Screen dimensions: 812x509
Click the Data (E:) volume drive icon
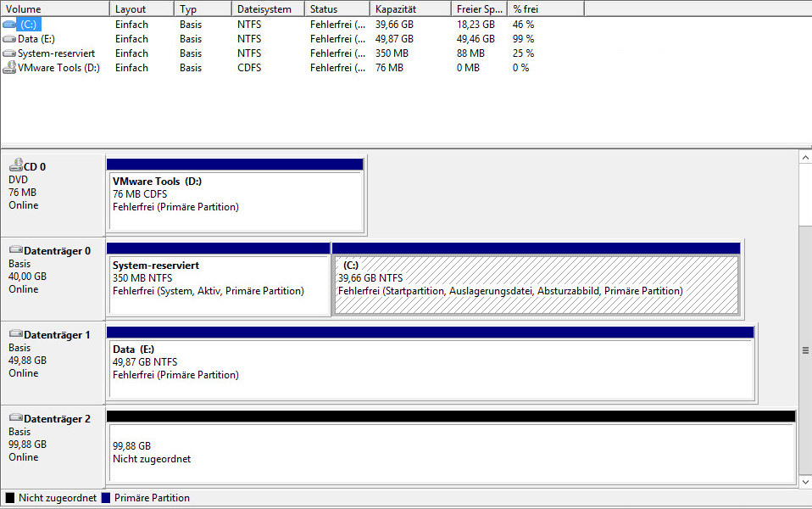(x=8, y=39)
